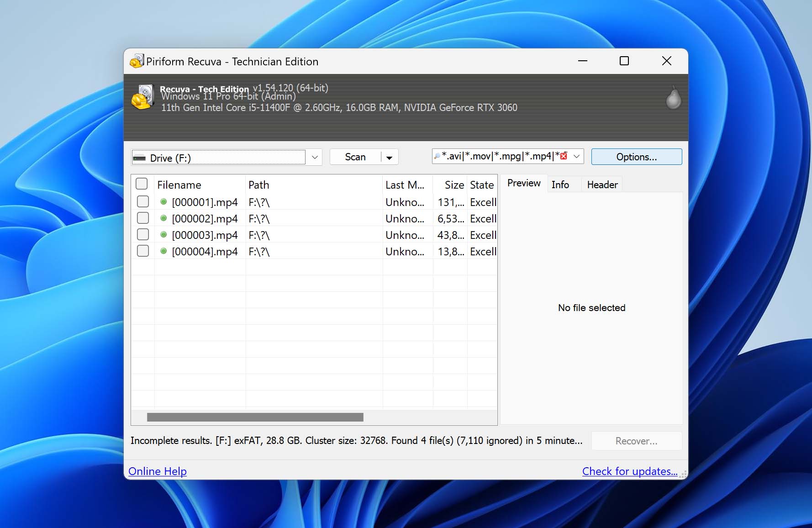The image size is (812, 528).
Task: Switch to the Info tab
Action: pos(560,185)
